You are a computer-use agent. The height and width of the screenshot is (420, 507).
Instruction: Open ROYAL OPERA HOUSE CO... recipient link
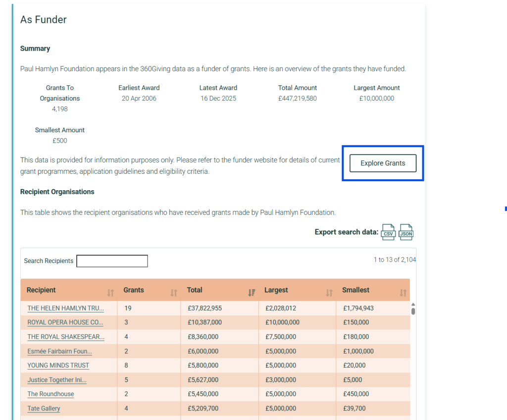(65, 322)
